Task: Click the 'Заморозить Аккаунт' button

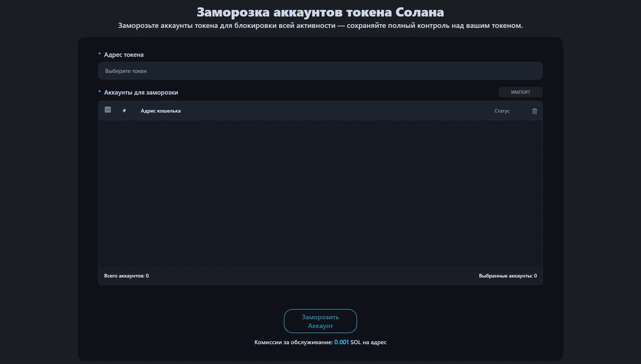Action: coord(320,321)
